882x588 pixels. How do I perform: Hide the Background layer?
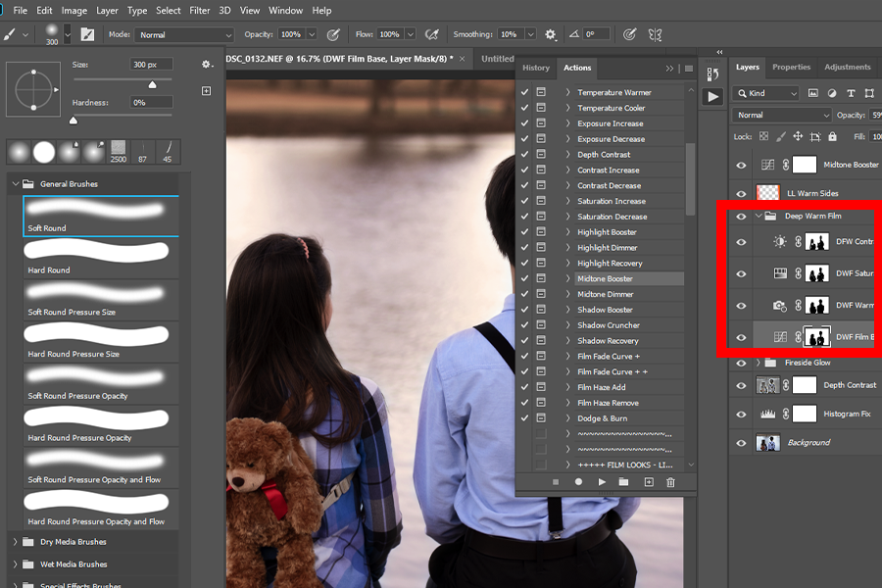click(741, 443)
